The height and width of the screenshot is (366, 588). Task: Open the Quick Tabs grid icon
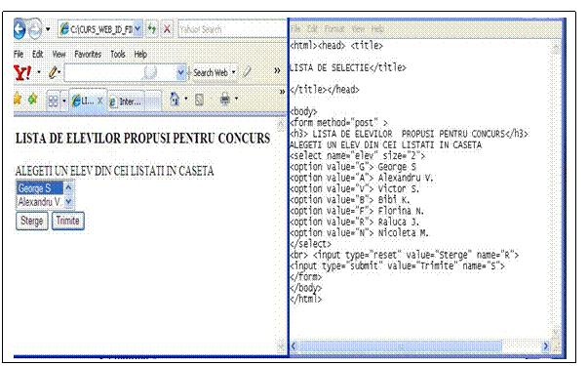tap(53, 101)
